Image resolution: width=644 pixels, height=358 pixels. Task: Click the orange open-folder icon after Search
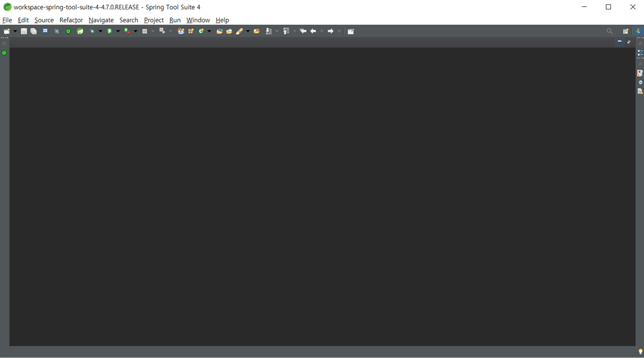coord(257,31)
